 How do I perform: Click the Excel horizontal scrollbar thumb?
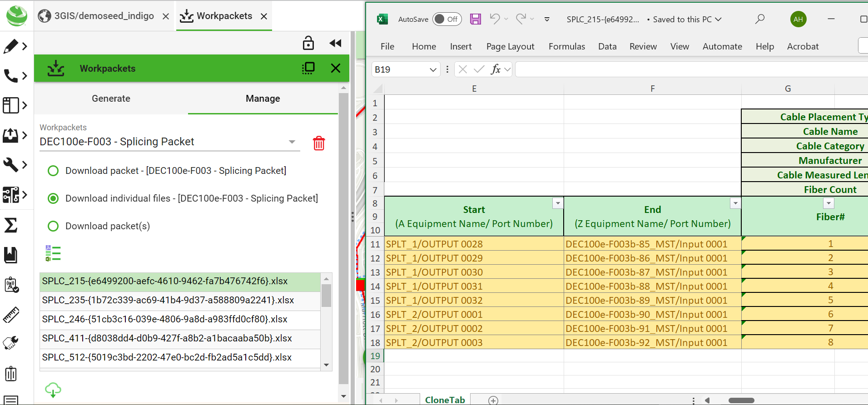pos(741,400)
